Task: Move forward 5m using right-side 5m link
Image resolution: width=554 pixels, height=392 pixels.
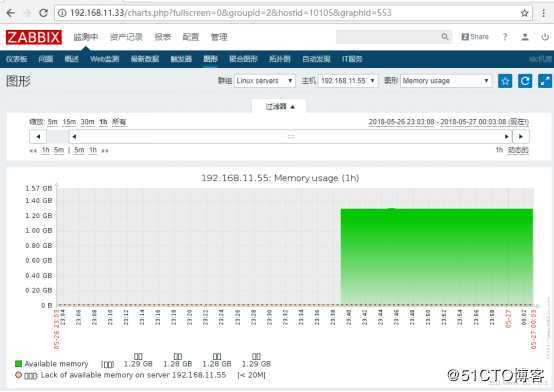Action: pos(79,150)
